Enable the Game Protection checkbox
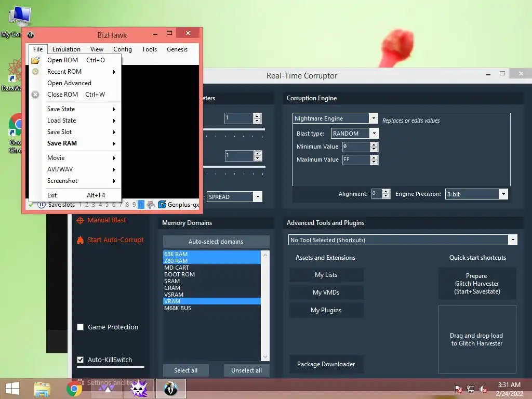The width and height of the screenshot is (532, 399). pos(81,327)
